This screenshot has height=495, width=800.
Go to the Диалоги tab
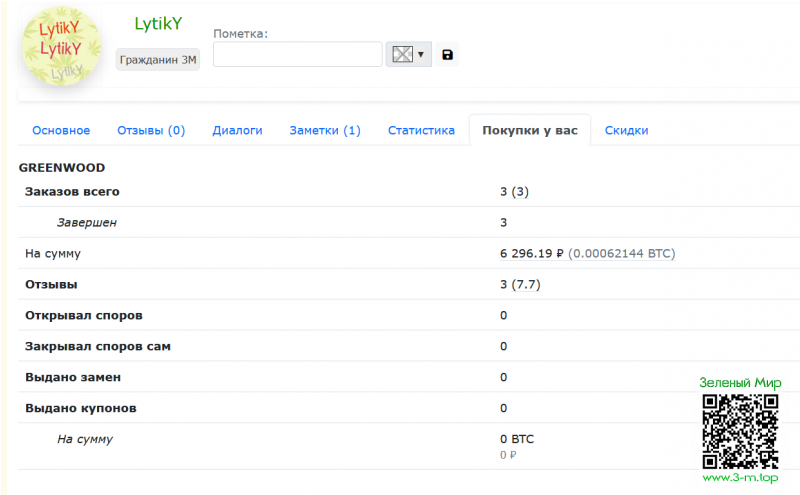point(237,130)
